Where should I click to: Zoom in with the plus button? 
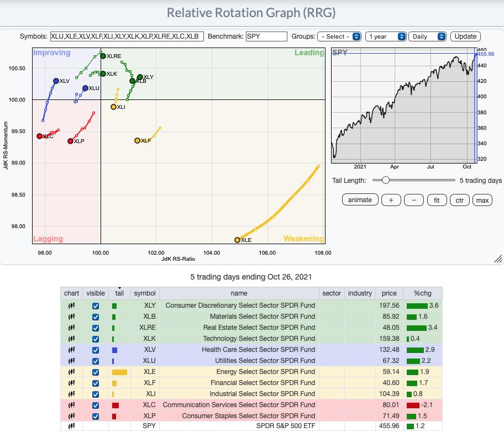click(391, 200)
